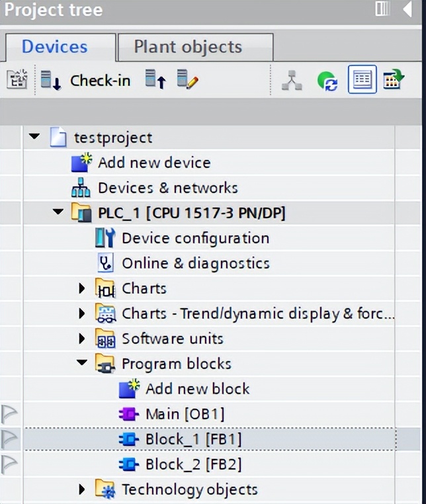
Task: Switch to the Plant objects tab
Action: click(188, 47)
